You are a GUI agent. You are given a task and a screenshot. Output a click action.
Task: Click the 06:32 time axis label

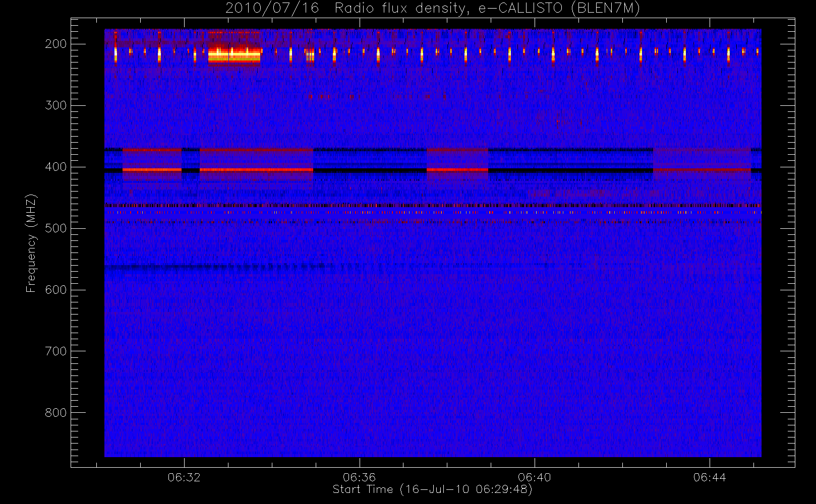[184, 477]
